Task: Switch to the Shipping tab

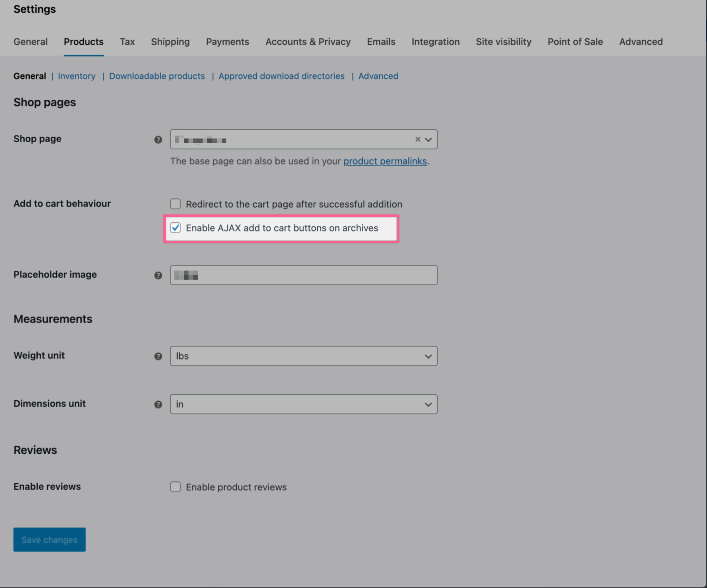Action: click(x=170, y=42)
